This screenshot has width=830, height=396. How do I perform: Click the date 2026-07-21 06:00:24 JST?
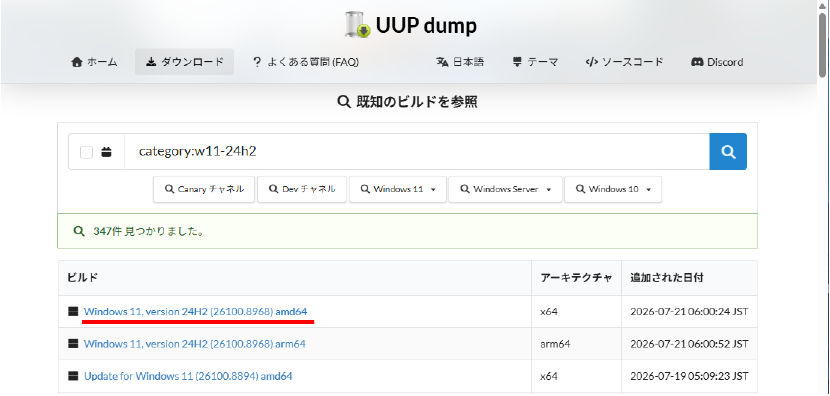689,312
